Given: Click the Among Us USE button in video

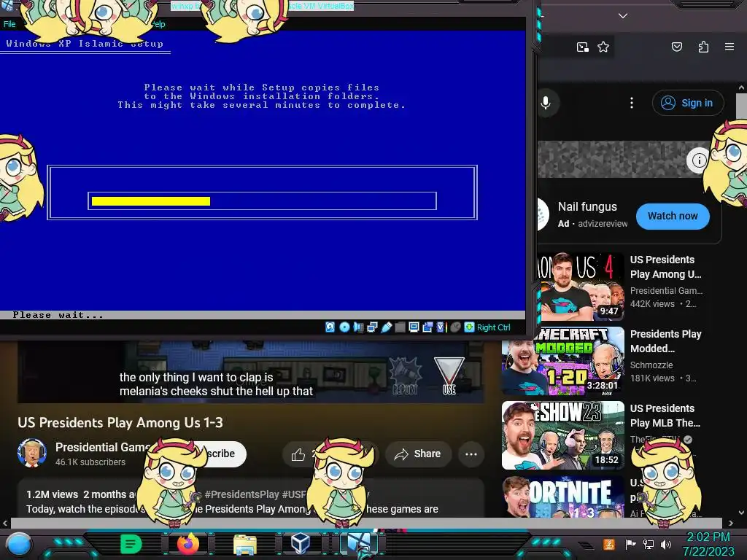Looking at the screenshot, I should (x=449, y=376).
